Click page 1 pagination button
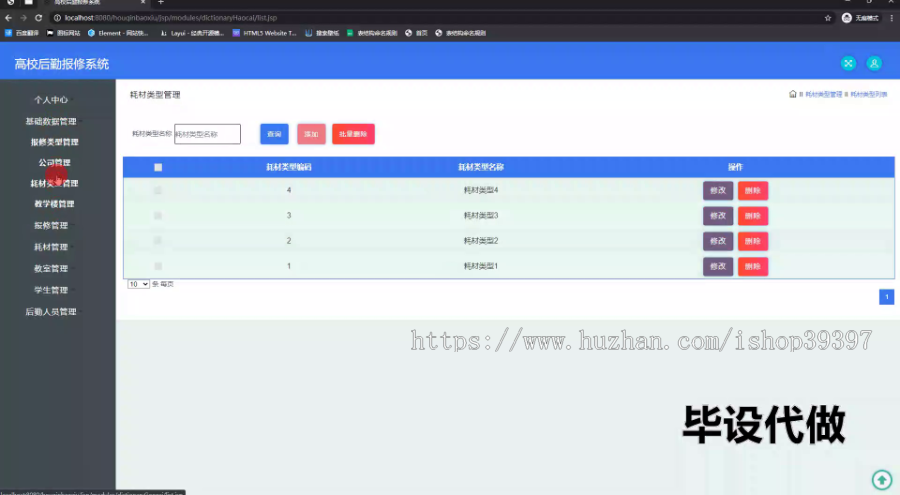The height and width of the screenshot is (495, 900). (x=886, y=297)
